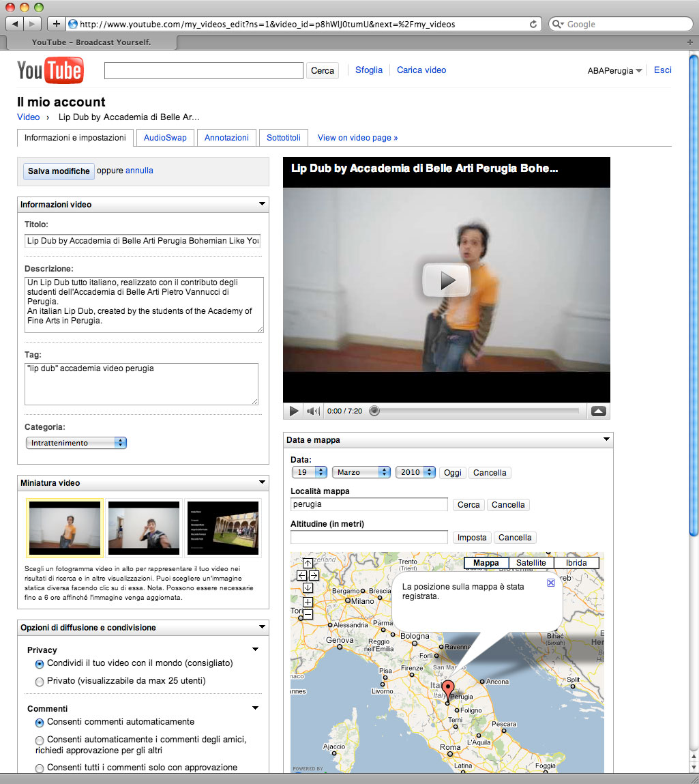
Task: Click the 'Oggi' date button
Action: pyautogui.click(x=453, y=472)
